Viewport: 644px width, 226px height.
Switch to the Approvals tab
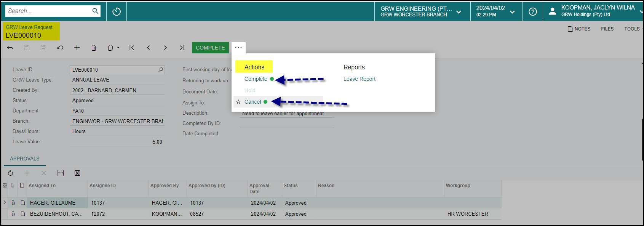tap(25, 159)
